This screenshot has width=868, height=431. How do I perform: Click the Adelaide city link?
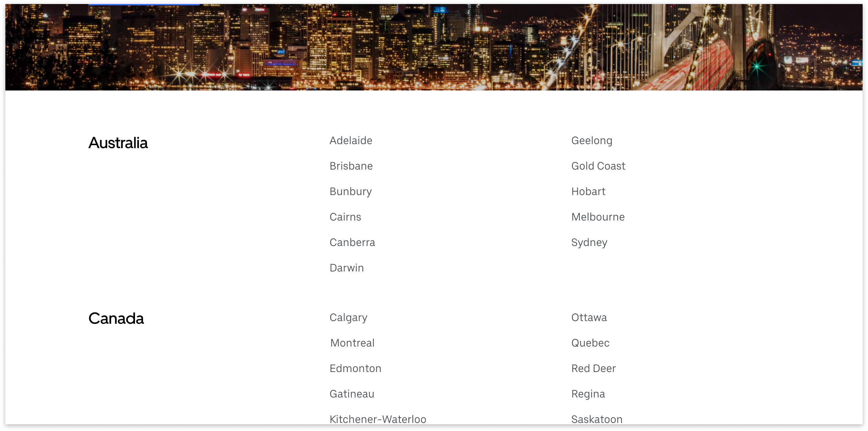(x=352, y=141)
